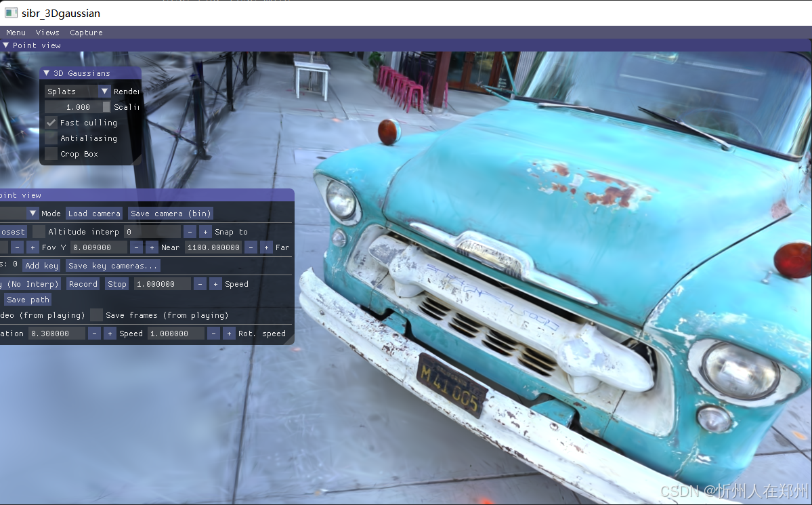The width and height of the screenshot is (812, 505).
Task: Click the Add key button
Action: [x=41, y=266]
